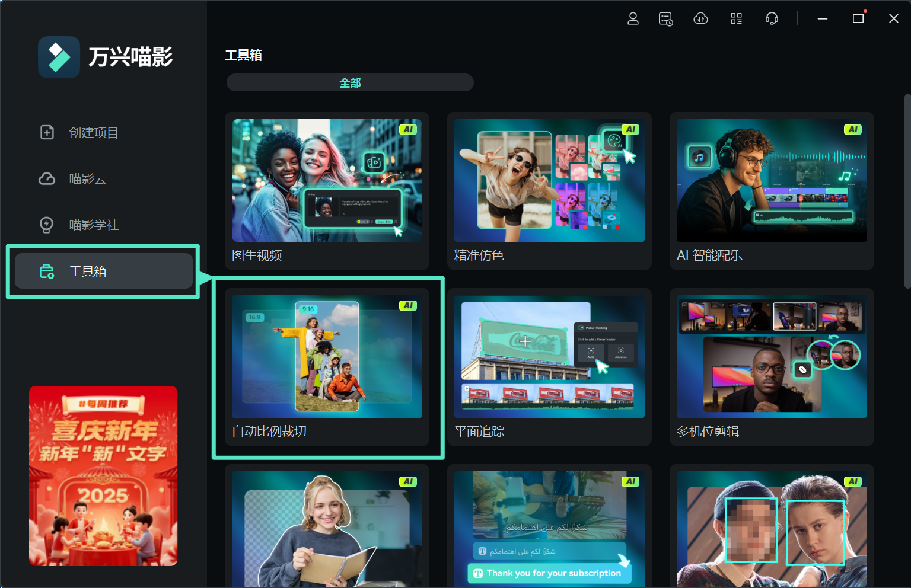Click the lightbulb icon beside 喵影学社
The height and width of the screenshot is (588, 911).
click(46, 225)
